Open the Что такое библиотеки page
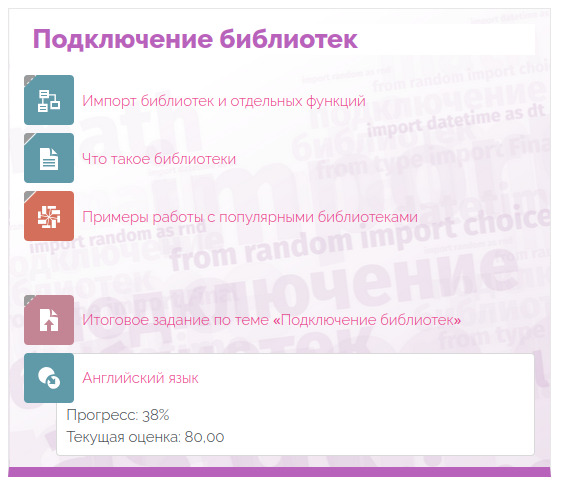Viewport: 561px width, 488px height. (159, 159)
